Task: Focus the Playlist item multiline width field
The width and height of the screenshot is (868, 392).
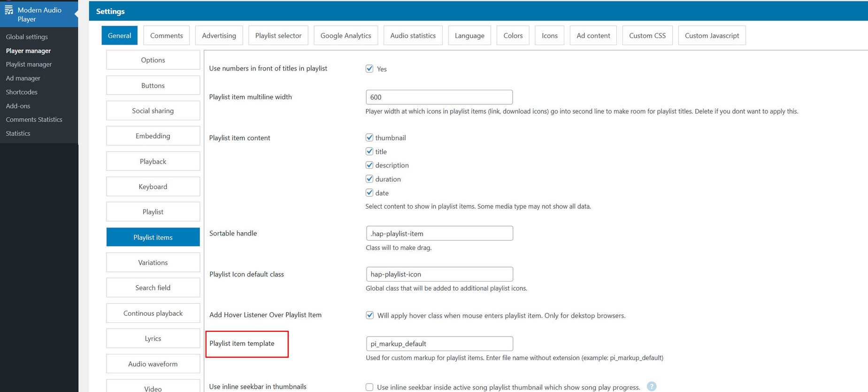Action: click(439, 97)
